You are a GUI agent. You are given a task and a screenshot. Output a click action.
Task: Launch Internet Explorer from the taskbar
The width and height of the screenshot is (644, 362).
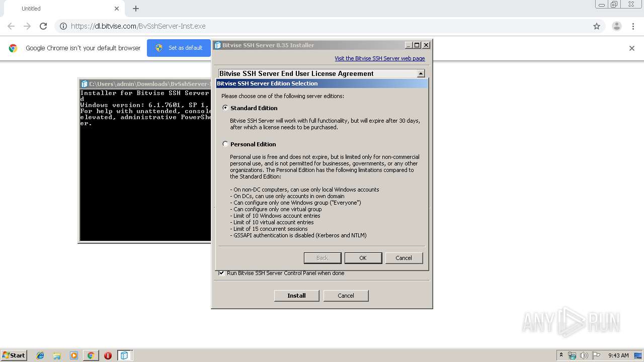(x=40, y=355)
